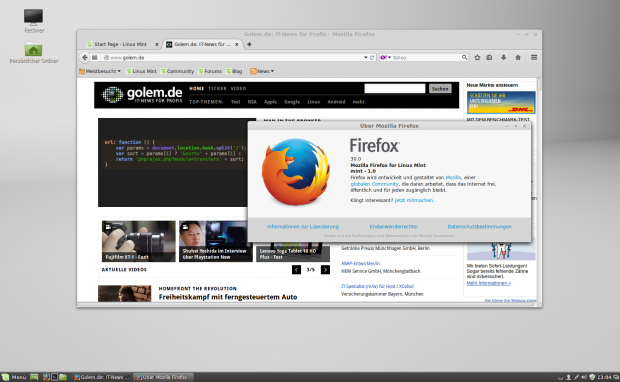Screen dimensions: 620x382
Task: Close the Start Page - Linux Mint tab
Action: click(x=157, y=44)
